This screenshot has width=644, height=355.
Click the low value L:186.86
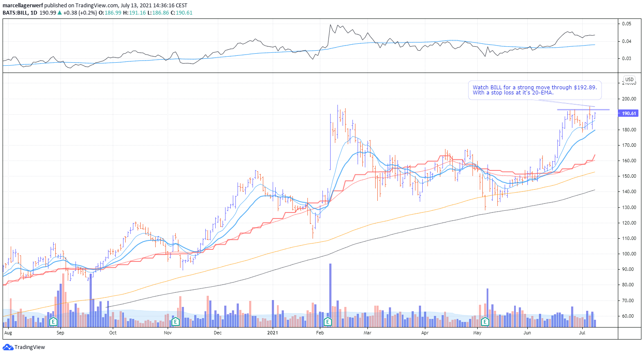(157, 12)
